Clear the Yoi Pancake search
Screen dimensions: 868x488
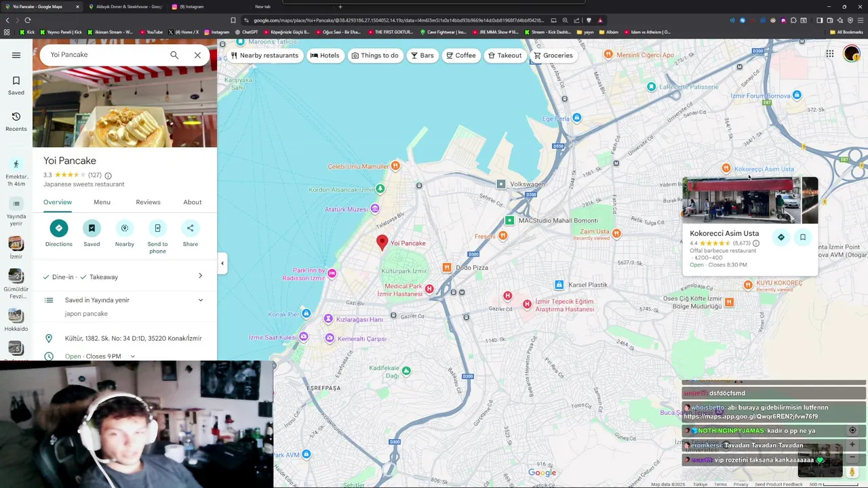pos(197,55)
